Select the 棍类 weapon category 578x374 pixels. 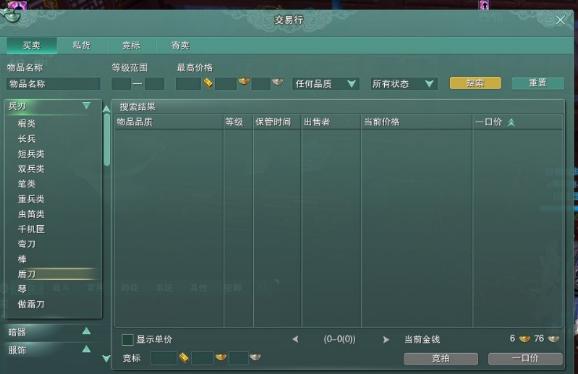click(27, 123)
